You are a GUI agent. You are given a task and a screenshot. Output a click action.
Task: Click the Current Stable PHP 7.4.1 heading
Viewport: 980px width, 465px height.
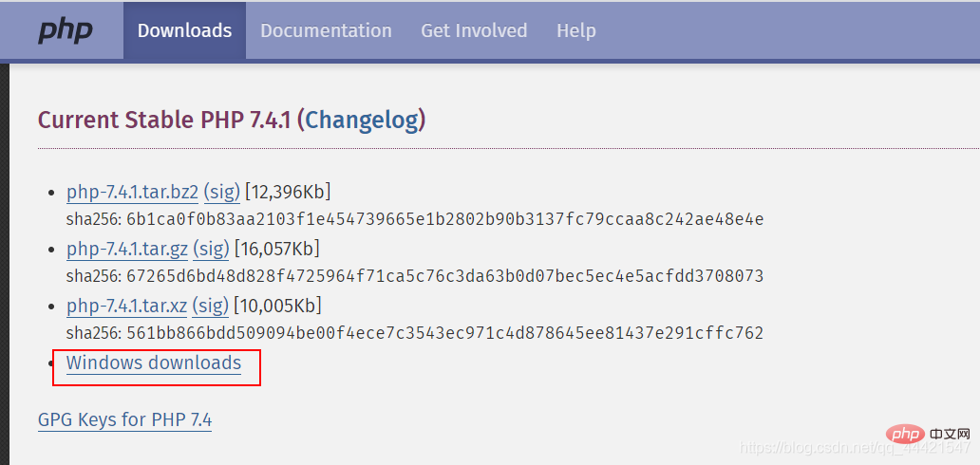(166, 121)
